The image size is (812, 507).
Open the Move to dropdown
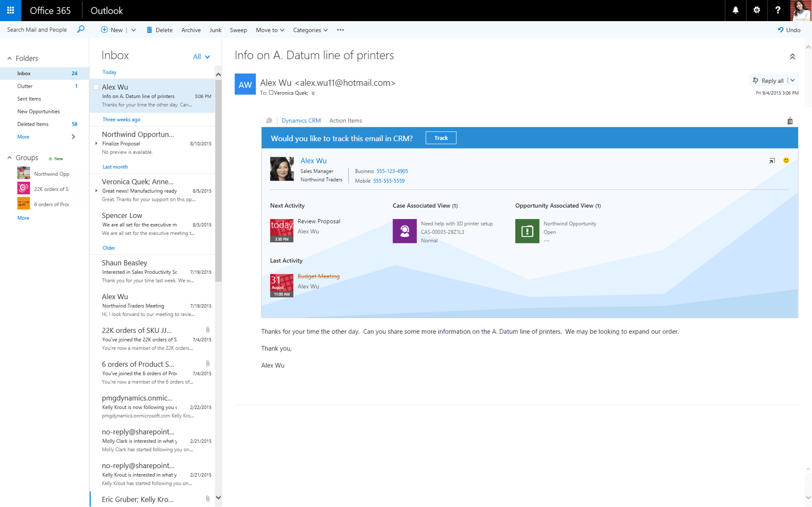270,30
